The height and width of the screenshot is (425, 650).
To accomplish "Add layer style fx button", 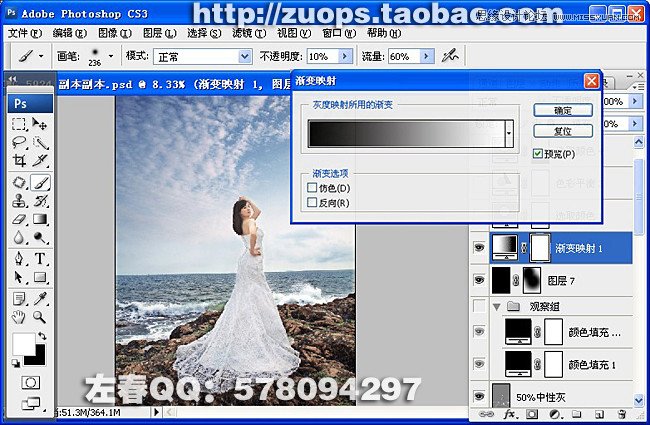I will (x=510, y=414).
